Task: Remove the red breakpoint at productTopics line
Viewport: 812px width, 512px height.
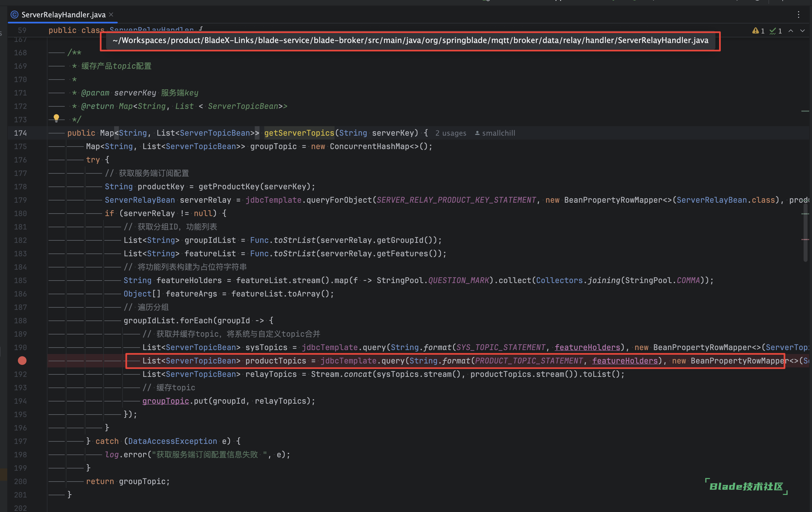Action: [22, 361]
